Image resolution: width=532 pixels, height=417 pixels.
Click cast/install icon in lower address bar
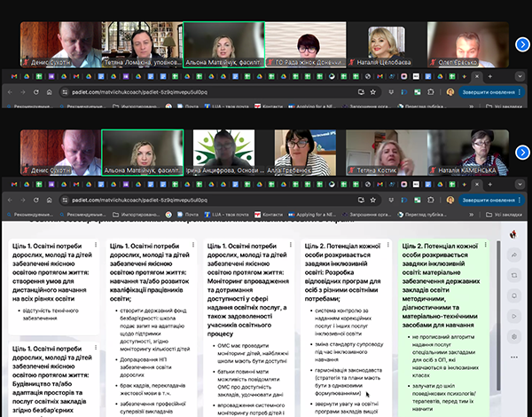click(x=361, y=200)
